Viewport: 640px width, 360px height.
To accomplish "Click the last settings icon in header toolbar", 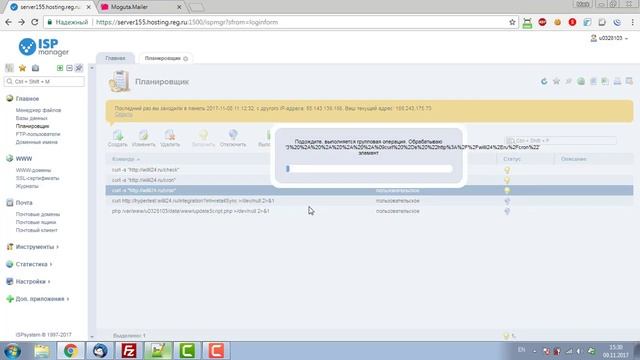I will pyautogui.click(x=629, y=82).
